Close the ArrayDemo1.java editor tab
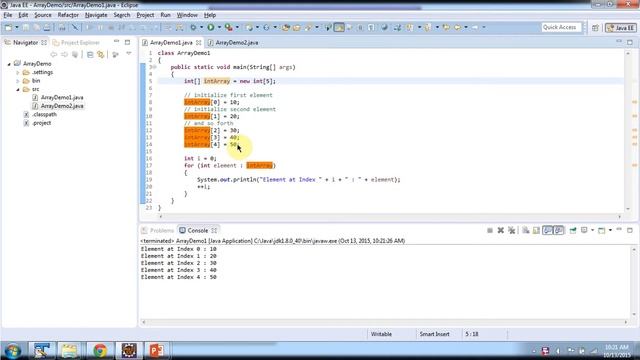 [198, 42]
